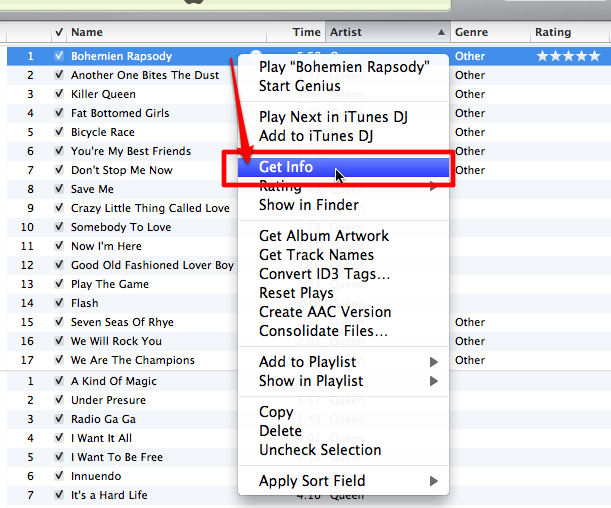Click Play Next in iTunes DJ

(x=333, y=117)
